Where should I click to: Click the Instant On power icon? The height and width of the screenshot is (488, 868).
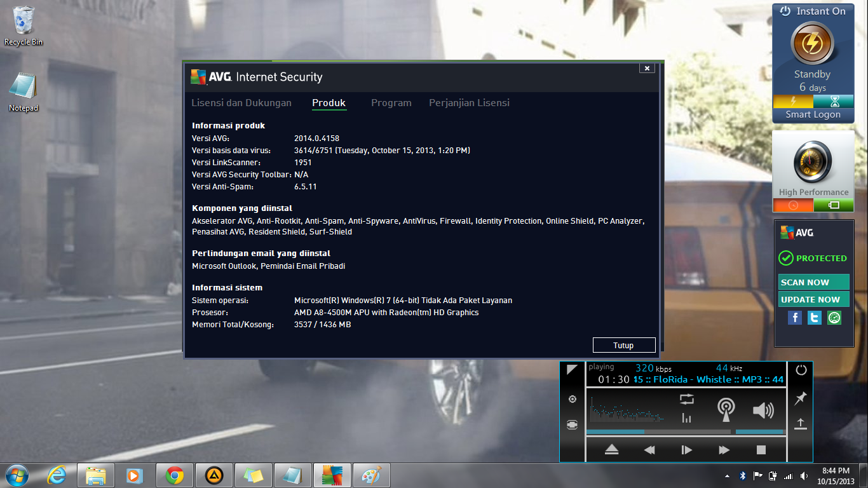click(785, 11)
